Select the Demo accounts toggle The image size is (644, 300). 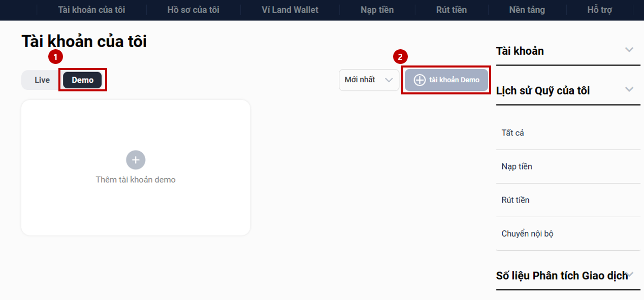82,80
